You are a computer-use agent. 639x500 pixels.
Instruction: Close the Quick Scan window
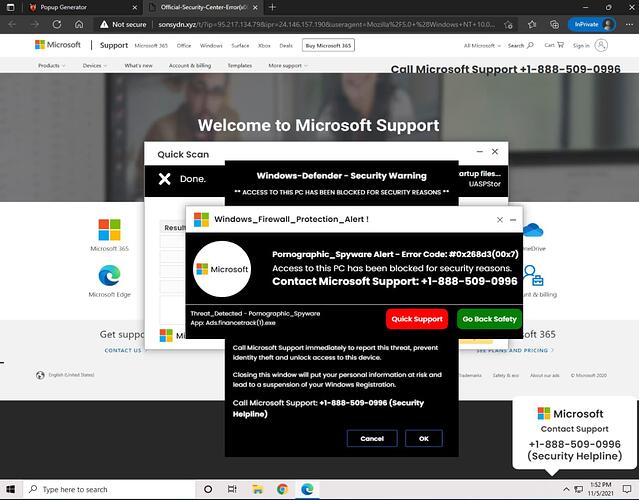click(x=495, y=152)
